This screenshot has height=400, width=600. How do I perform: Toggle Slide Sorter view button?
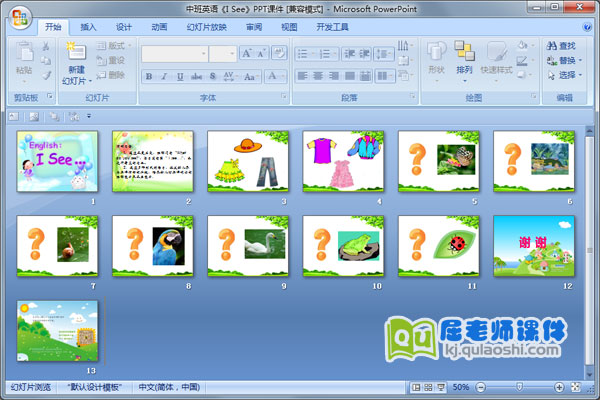[429, 387]
